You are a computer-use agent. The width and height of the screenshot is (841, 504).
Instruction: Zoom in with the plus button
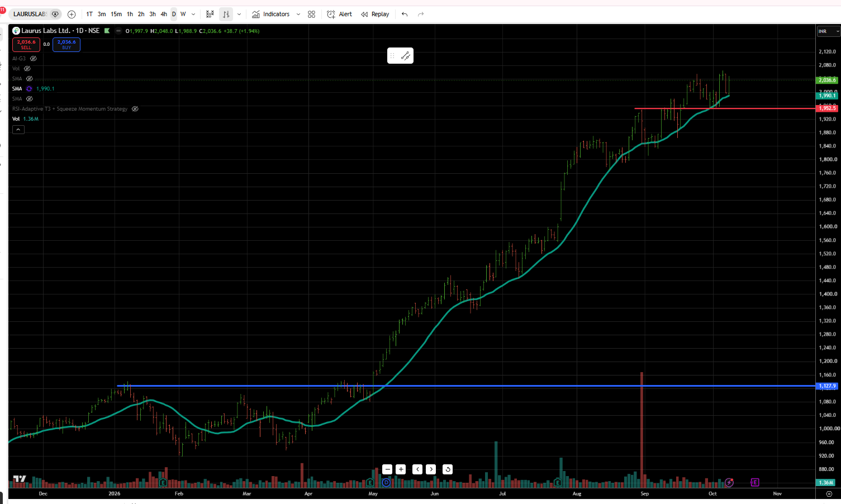pos(401,469)
